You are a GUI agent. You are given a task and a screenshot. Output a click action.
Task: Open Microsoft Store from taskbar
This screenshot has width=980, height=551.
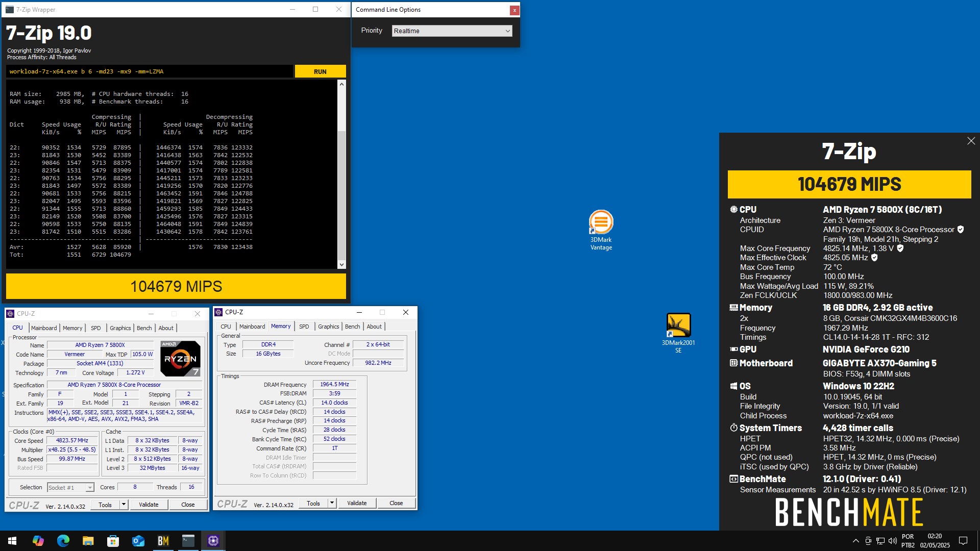point(113,541)
